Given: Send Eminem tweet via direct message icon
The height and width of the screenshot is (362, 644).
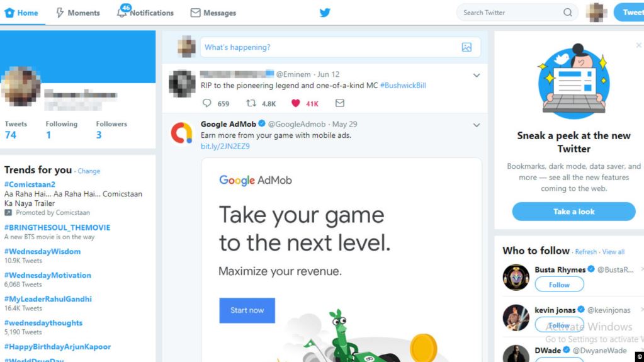Looking at the screenshot, I should tap(340, 103).
